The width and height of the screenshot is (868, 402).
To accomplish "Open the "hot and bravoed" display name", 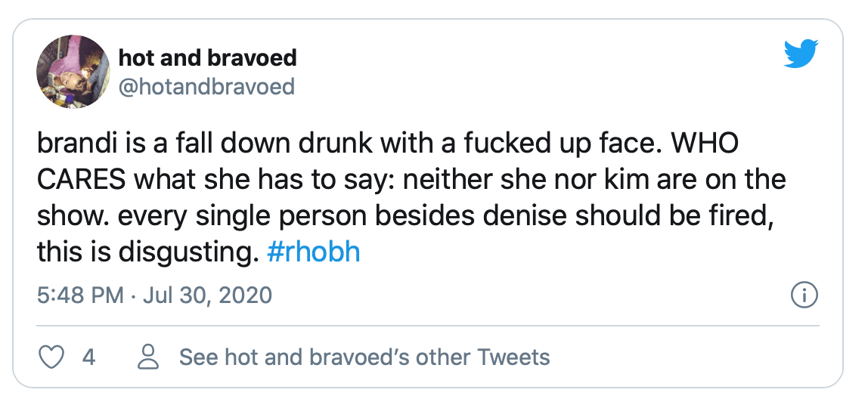I will point(207,57).
